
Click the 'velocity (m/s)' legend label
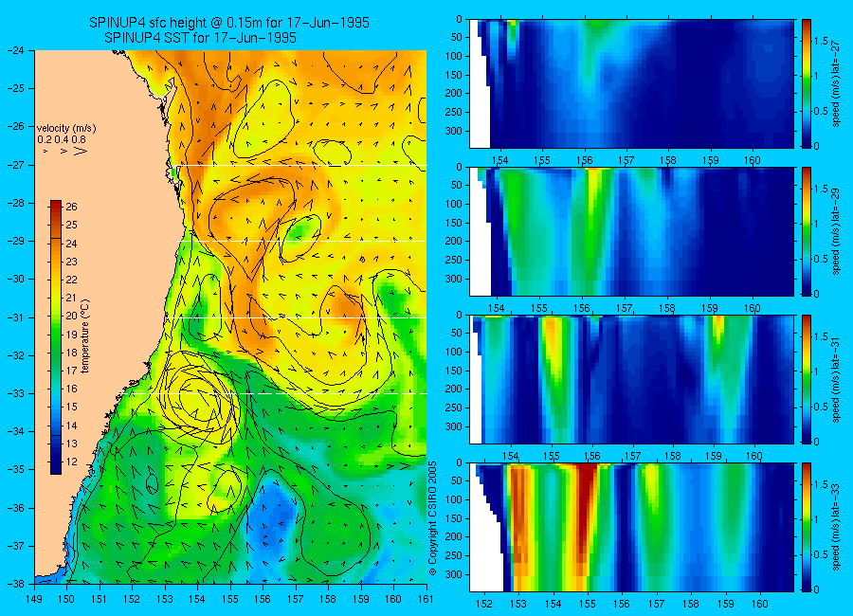[66, 129]
